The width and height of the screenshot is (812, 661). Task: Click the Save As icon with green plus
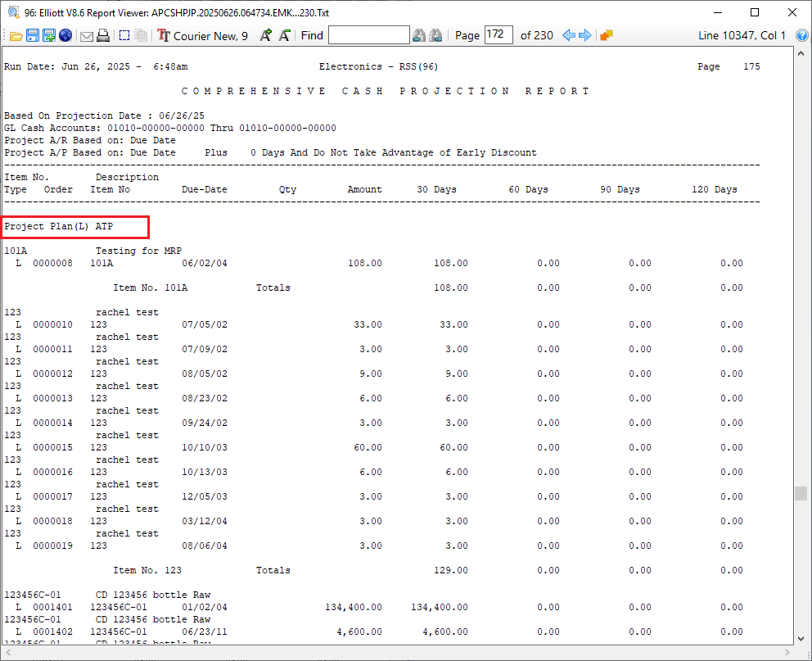click(49, 36)
